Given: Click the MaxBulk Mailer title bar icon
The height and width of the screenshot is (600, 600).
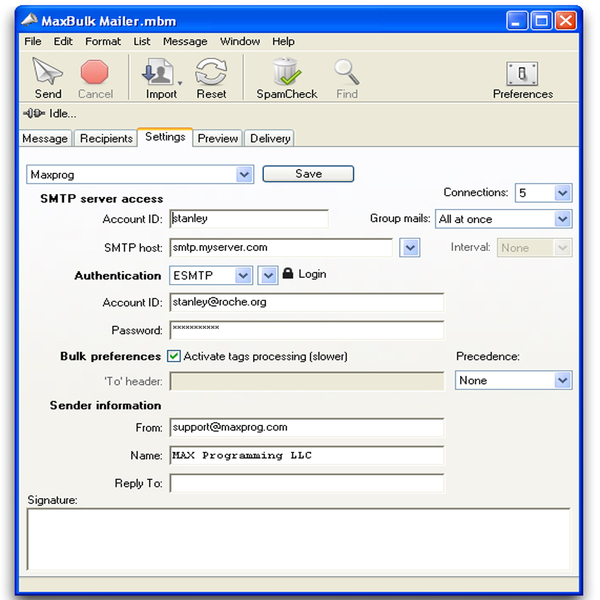Looking at the screenshot, I should (x=29, y=20).
